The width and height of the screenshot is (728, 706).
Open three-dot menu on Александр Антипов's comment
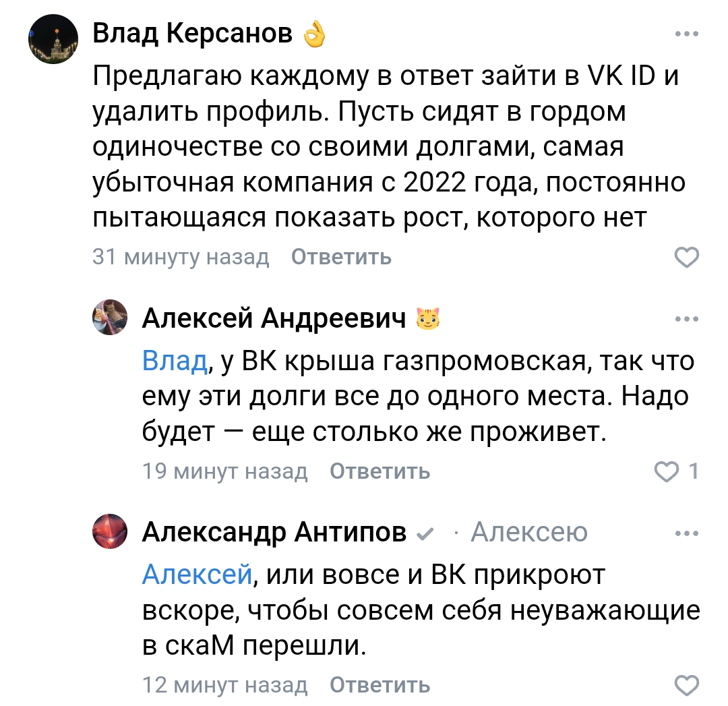pyautogui.click(x=687, y=533)
